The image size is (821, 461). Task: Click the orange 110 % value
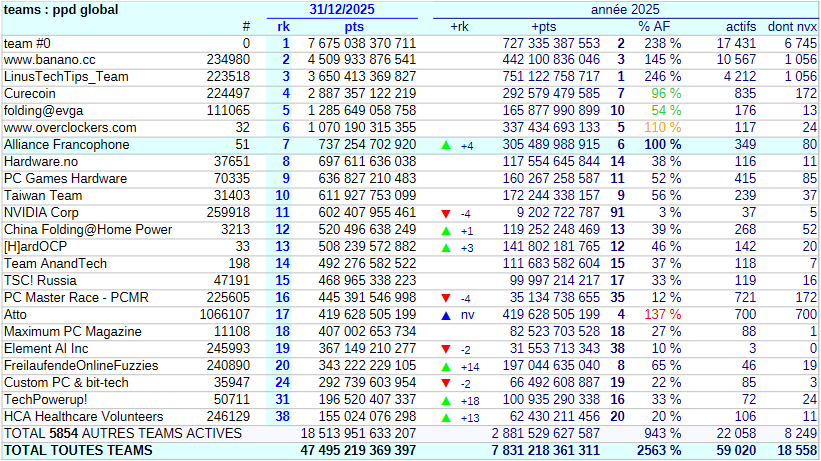pyautogui.click(x=663, y=128)
